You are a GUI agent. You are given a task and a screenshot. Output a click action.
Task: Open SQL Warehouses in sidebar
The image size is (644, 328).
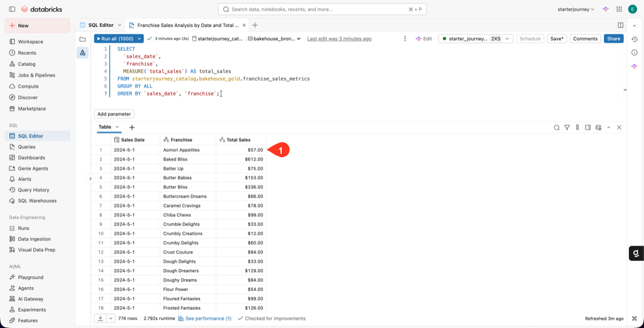[37, 200]
